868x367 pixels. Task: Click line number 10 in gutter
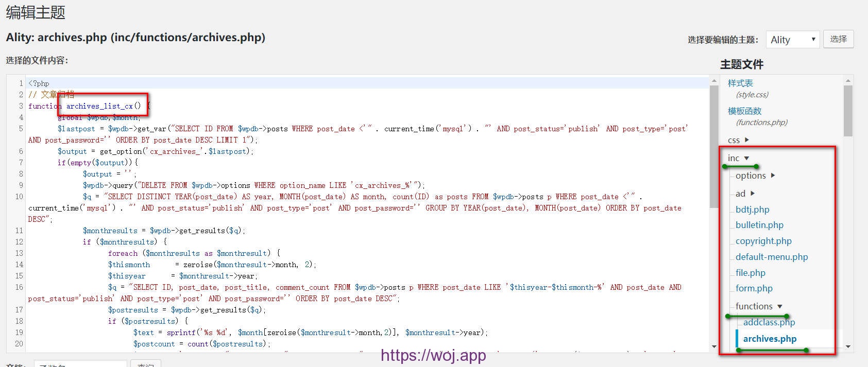click(x=19, y=197)
